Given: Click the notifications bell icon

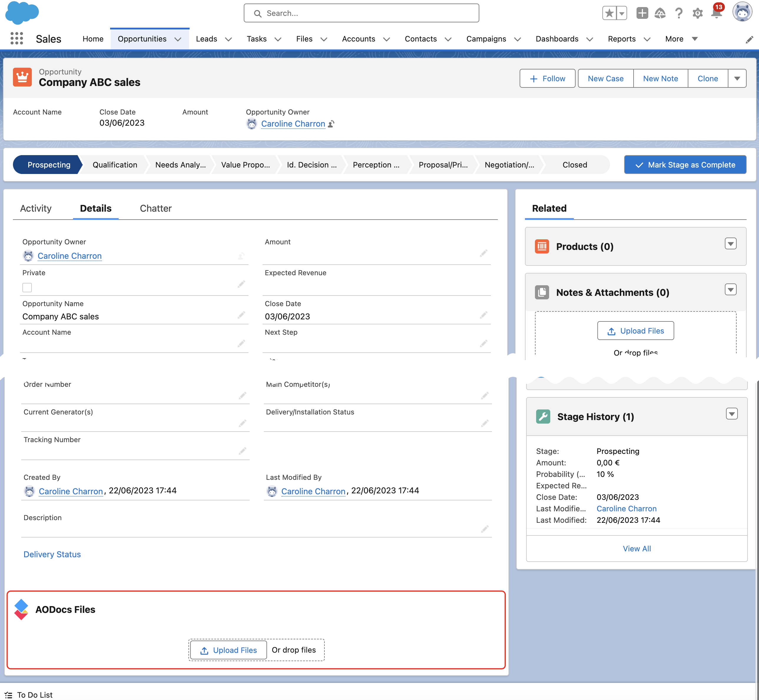Looking at the screenshot, I should [716, 14].
